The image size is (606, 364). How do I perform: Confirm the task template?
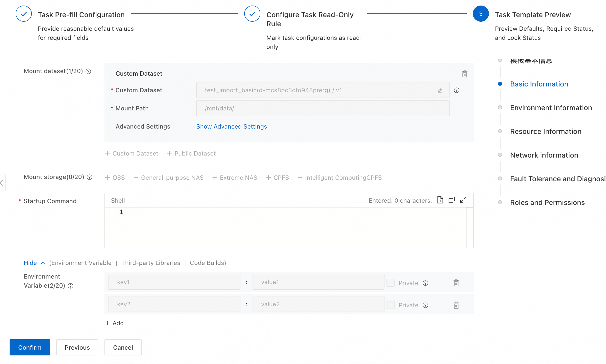click(x=30, y=347)
